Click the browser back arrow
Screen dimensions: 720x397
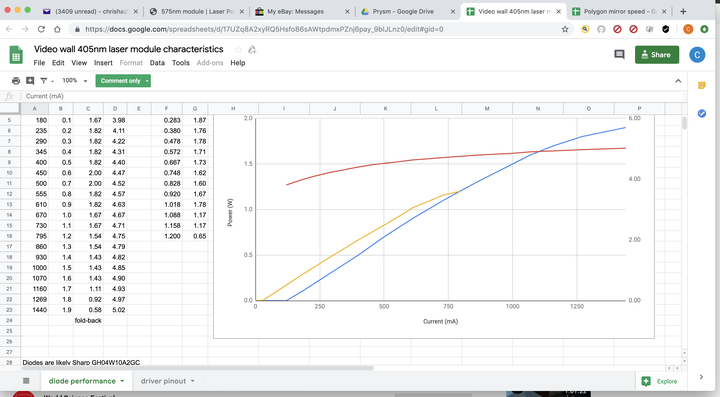(x=9, y=29)
